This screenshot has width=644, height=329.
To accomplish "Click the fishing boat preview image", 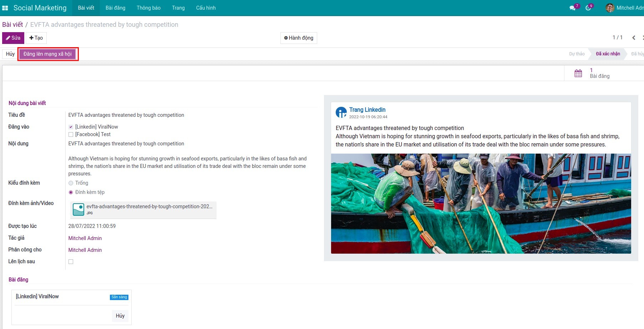I will click(x=481, y=204).
